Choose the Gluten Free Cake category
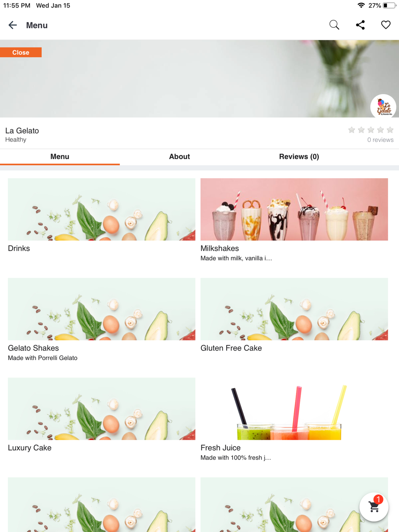 pyautogui.click(x=294, y=315)
